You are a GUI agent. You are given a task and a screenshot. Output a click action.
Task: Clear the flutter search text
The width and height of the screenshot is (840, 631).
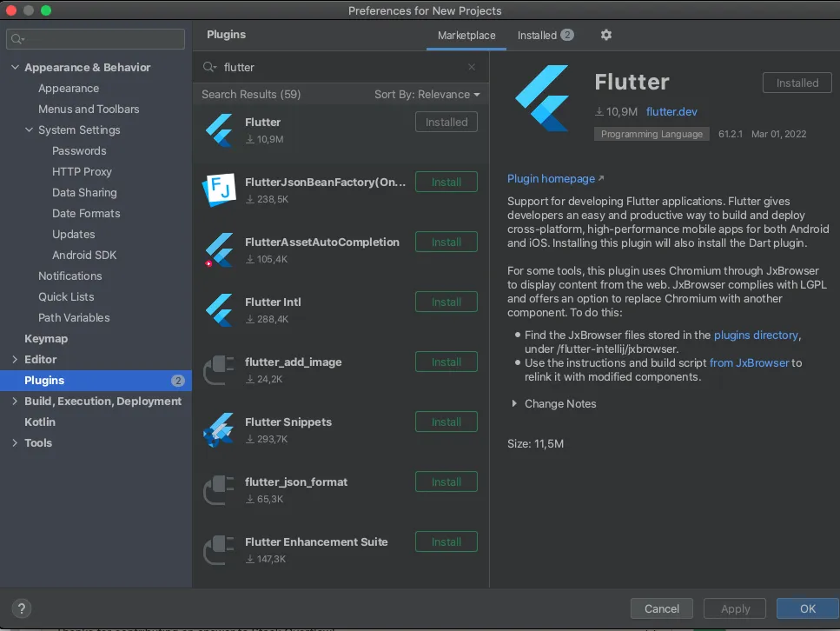[472, 67]
